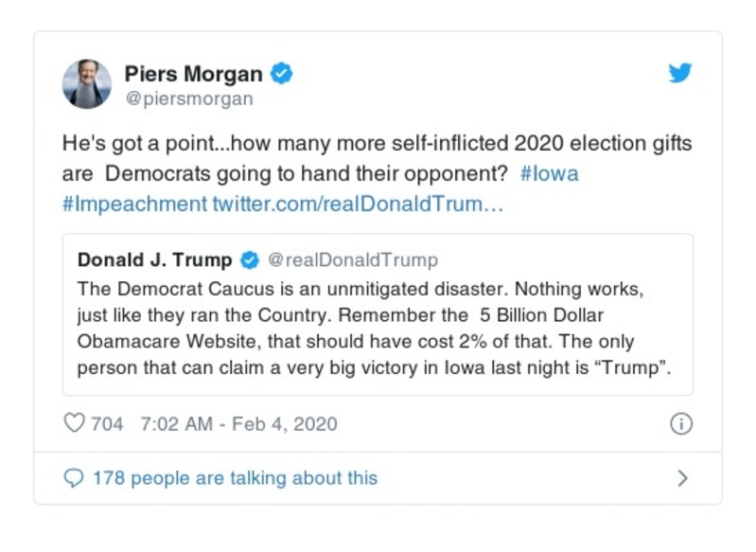
Task: Open the quoted Democrat Caucus tweet text
Action: click(x=375, y=327)
